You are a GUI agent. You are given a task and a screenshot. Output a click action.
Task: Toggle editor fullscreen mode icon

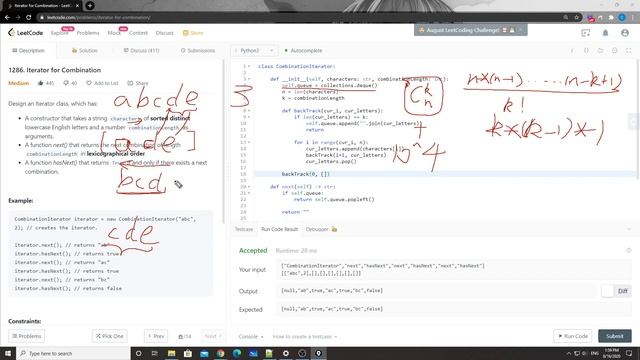click(x=629, y=51)
